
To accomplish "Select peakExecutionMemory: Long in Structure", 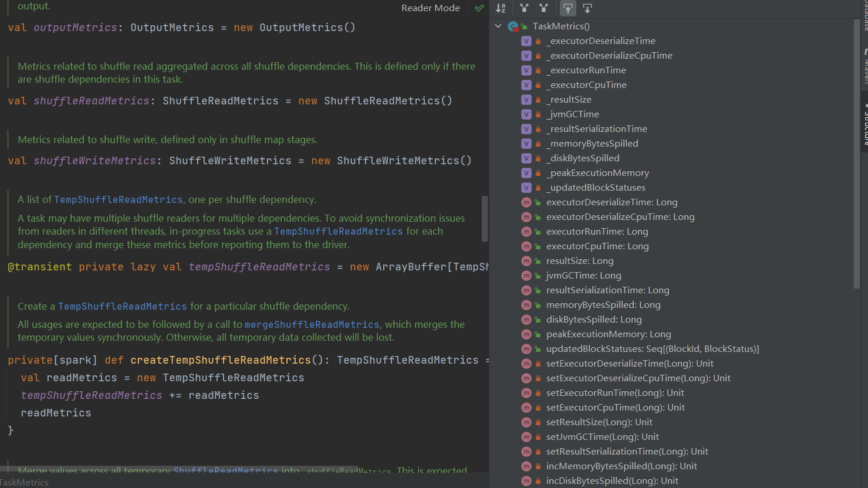I will (x=609, y=334).
